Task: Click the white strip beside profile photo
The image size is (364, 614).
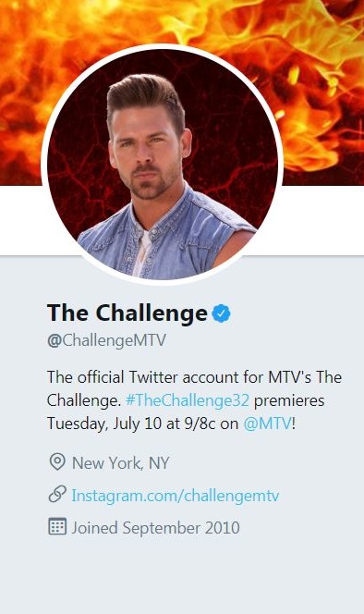Action: (x=325, y=220)
